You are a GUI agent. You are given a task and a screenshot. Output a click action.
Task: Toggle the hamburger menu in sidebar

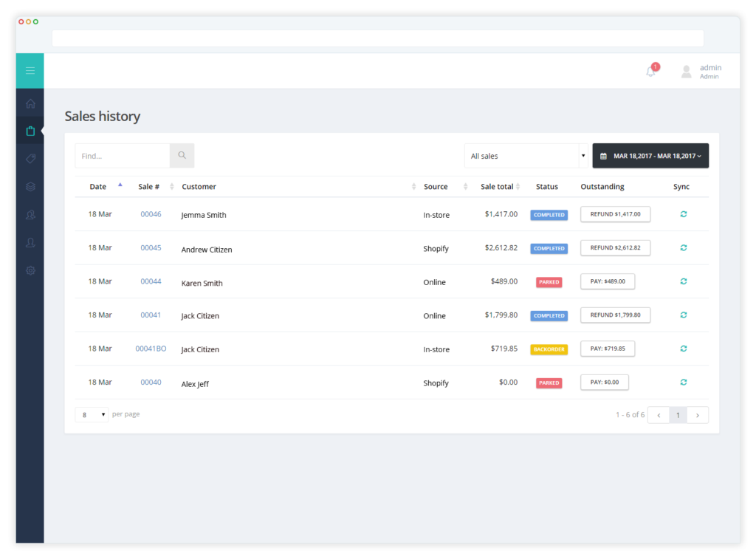30,71
